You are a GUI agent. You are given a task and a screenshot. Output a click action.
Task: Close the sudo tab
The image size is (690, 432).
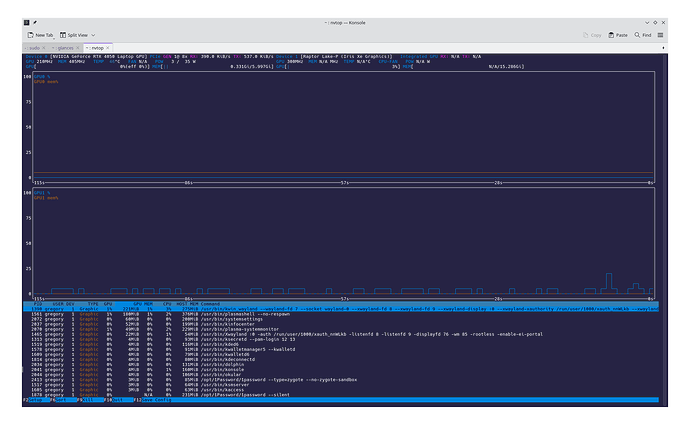click(x=44, y=48)
